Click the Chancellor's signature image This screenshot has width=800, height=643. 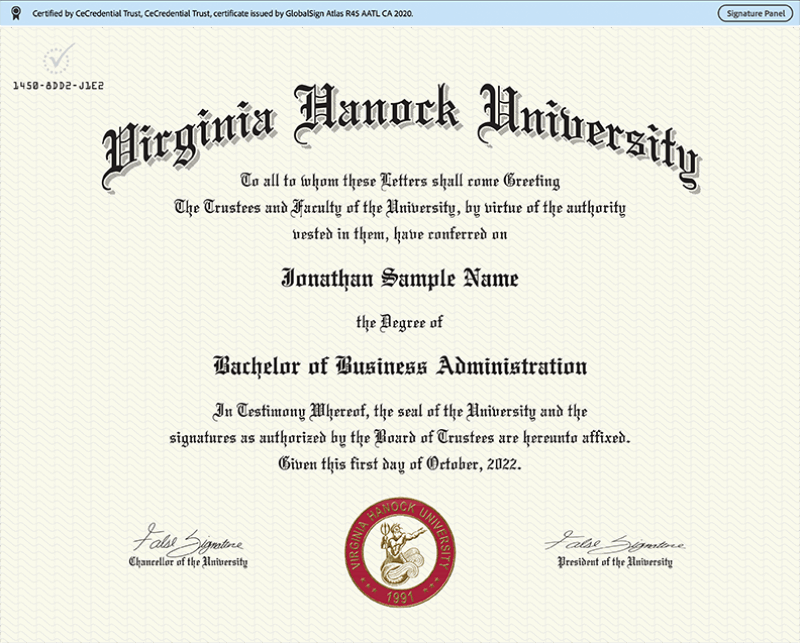[188, 540]
